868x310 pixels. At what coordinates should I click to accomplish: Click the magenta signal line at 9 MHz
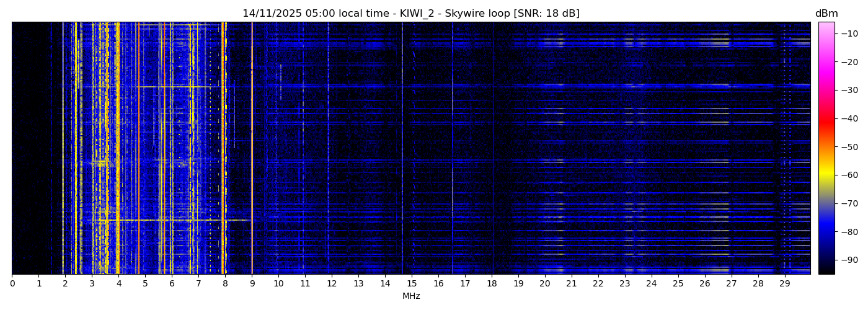coord(252,149)
